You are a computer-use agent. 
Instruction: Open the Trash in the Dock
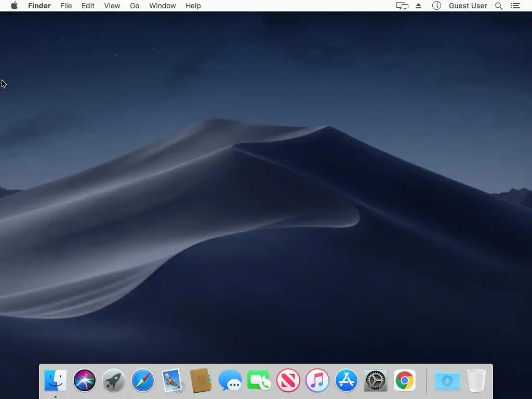(476, 380)
